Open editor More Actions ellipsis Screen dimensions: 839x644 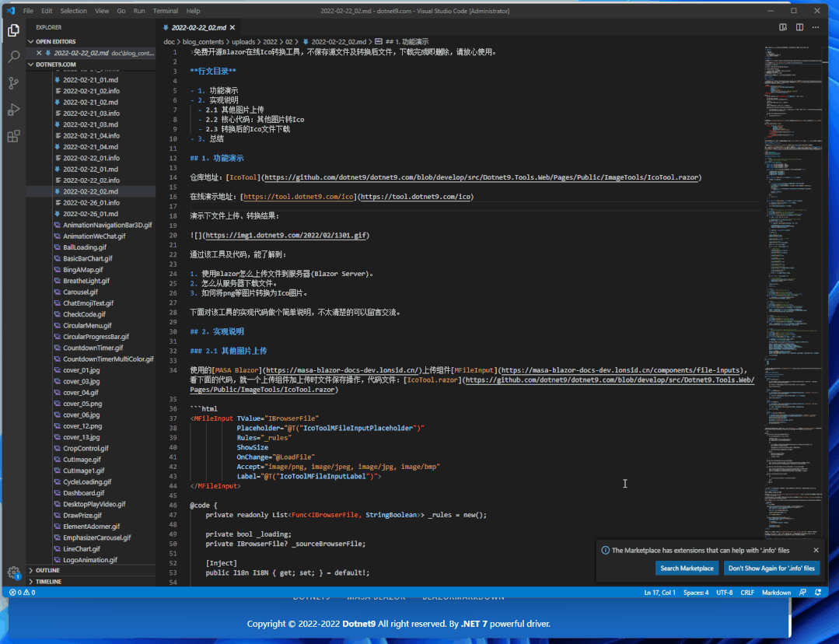tap(816, 27)
